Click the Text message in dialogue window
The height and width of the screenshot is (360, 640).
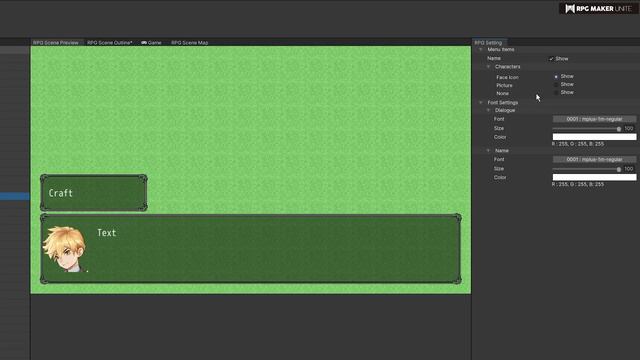click(107, 233)
